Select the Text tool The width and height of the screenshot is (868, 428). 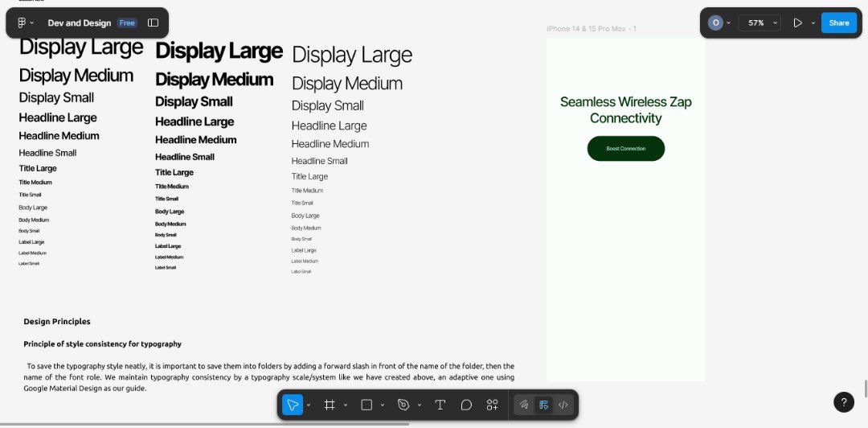tap(440, 405)
